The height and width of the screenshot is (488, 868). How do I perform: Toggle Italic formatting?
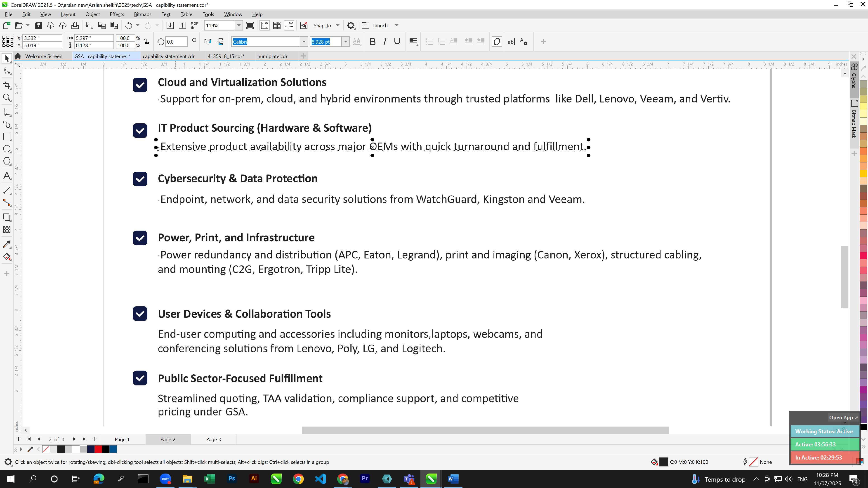tap(385, 42)
